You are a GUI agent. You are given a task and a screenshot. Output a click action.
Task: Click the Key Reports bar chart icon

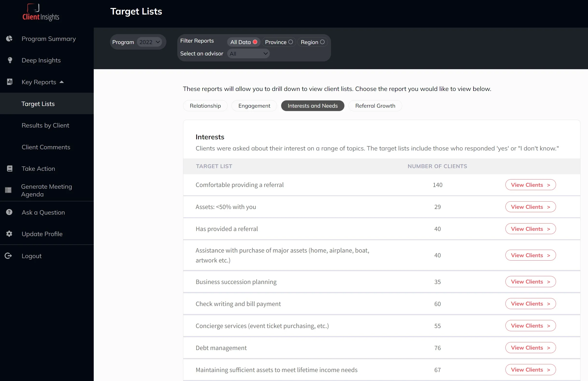coord(10,82)
